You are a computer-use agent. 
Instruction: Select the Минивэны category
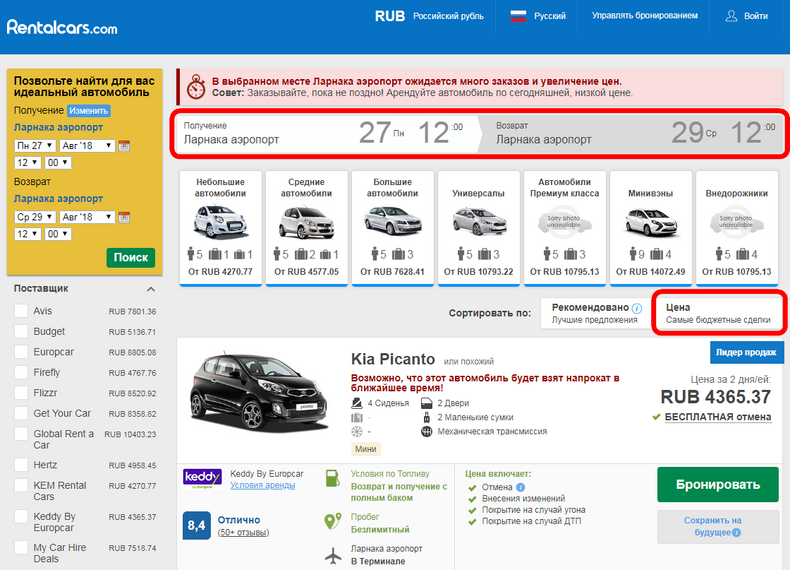[x=650, y=228]
